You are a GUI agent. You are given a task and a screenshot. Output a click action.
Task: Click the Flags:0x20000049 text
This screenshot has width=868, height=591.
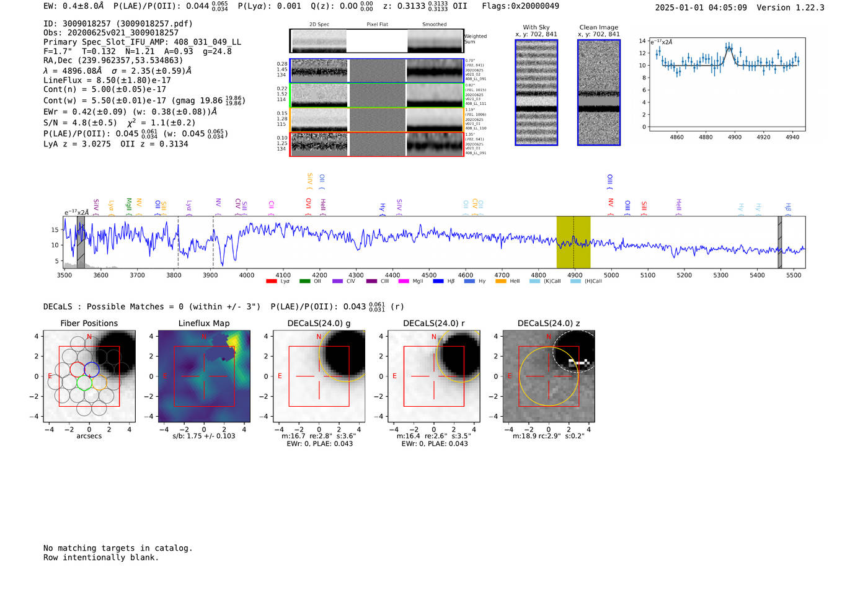coord(521,6)
